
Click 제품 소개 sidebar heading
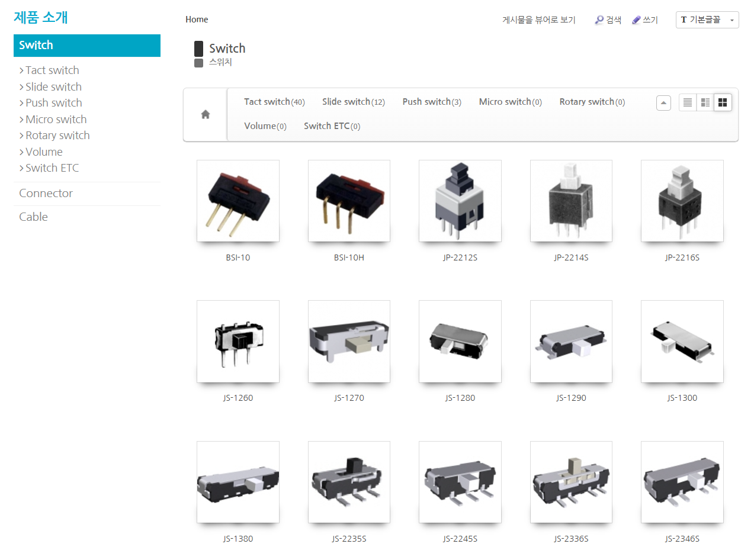[x=41, y=17]
